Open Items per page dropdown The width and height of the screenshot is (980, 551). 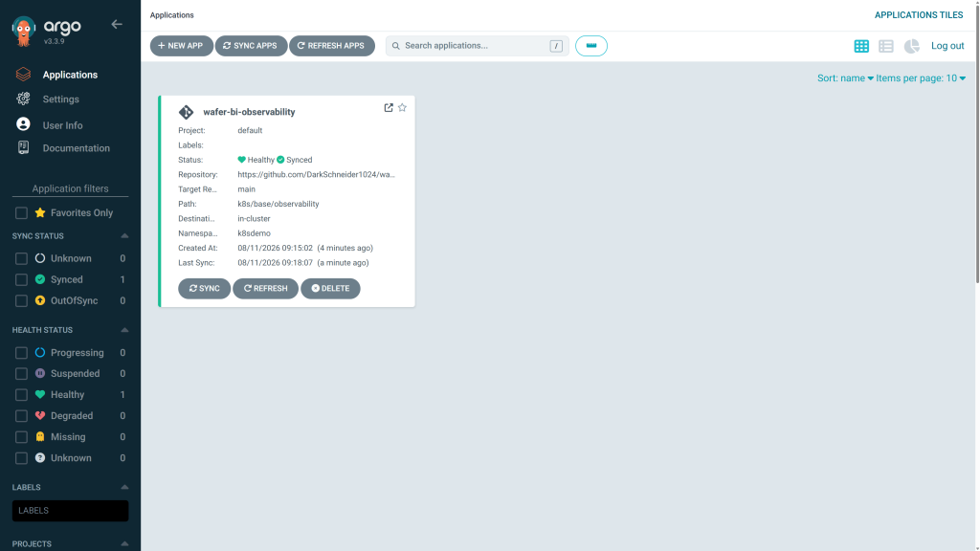921,78
